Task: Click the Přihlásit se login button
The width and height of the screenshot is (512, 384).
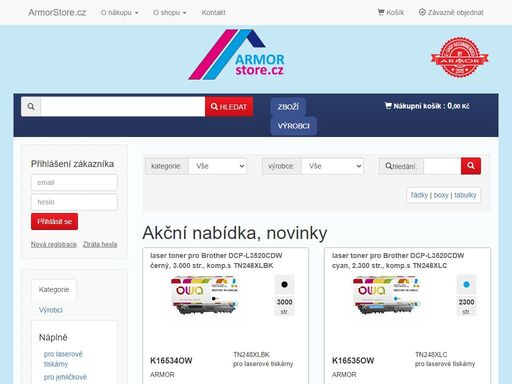Action: tap(54, 221)
